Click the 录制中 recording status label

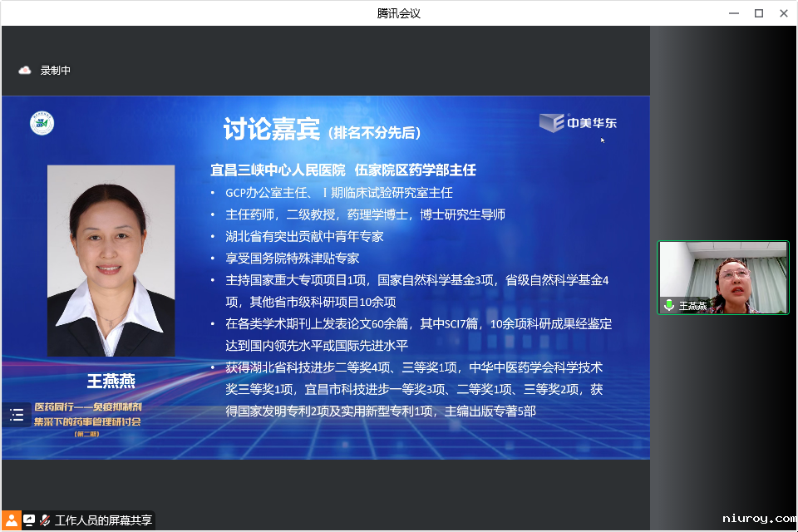tap(56, 71)
